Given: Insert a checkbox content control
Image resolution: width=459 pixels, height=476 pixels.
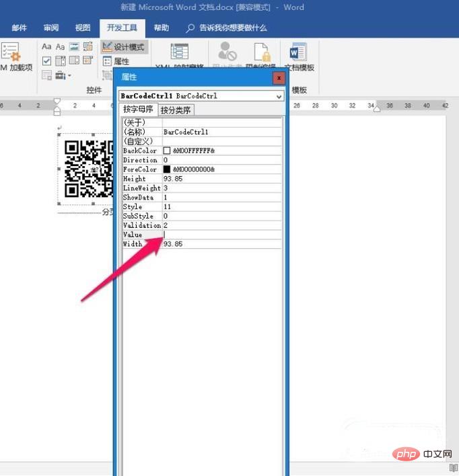Looking at the screenshot, I should pos(46,61).
